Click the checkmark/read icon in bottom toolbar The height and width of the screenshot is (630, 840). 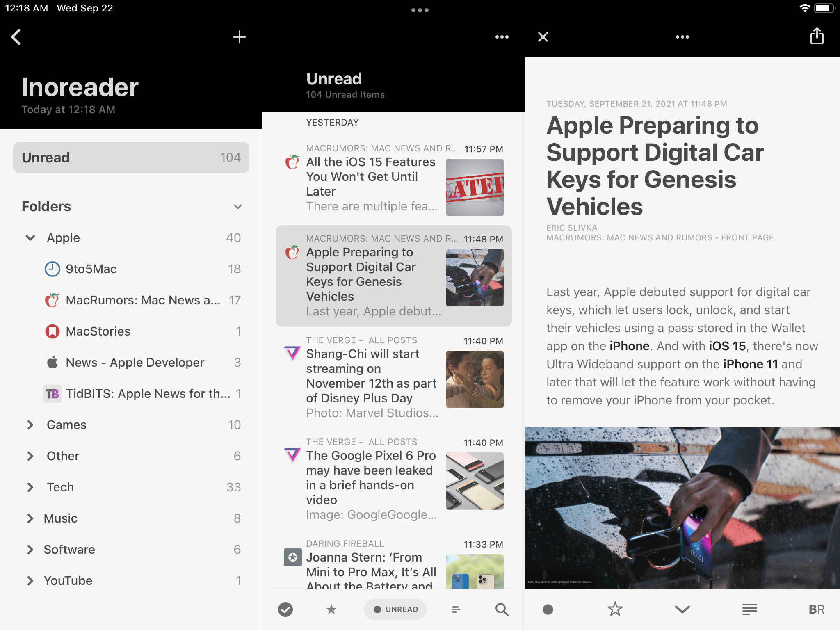point(286,609)
